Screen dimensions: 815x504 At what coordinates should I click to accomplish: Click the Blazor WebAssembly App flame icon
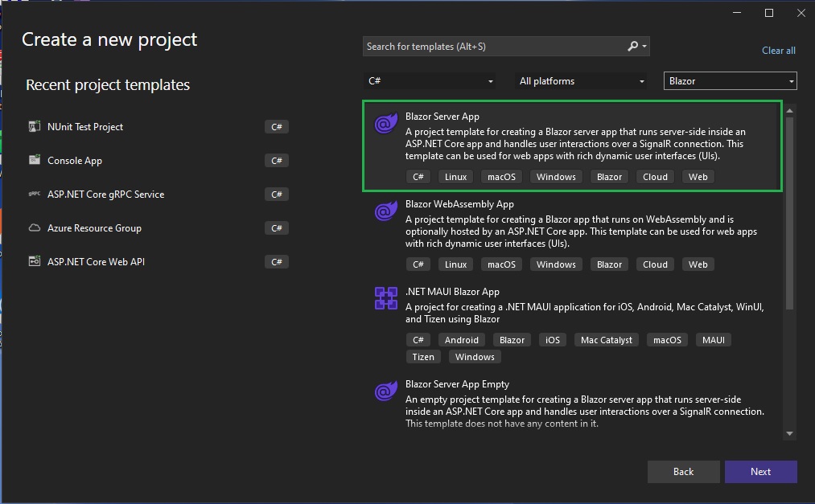point(385,211)
